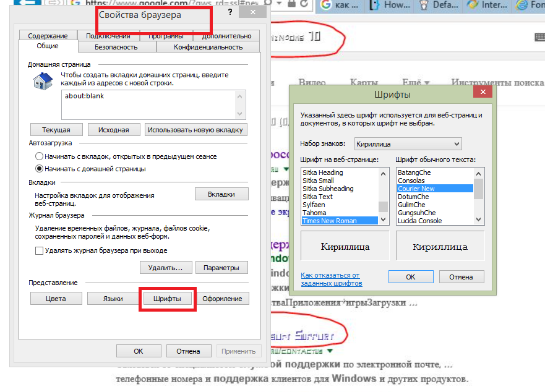Click the on-screen keyboard icon on Google page
The height and width of the screenshot is (392, 545).
click(x=538, y=37)
